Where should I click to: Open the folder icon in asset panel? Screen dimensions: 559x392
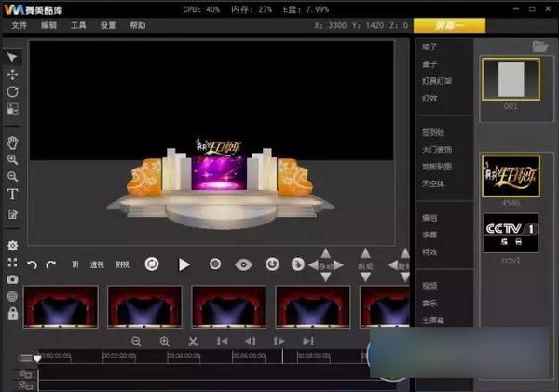tap(539, 47)
